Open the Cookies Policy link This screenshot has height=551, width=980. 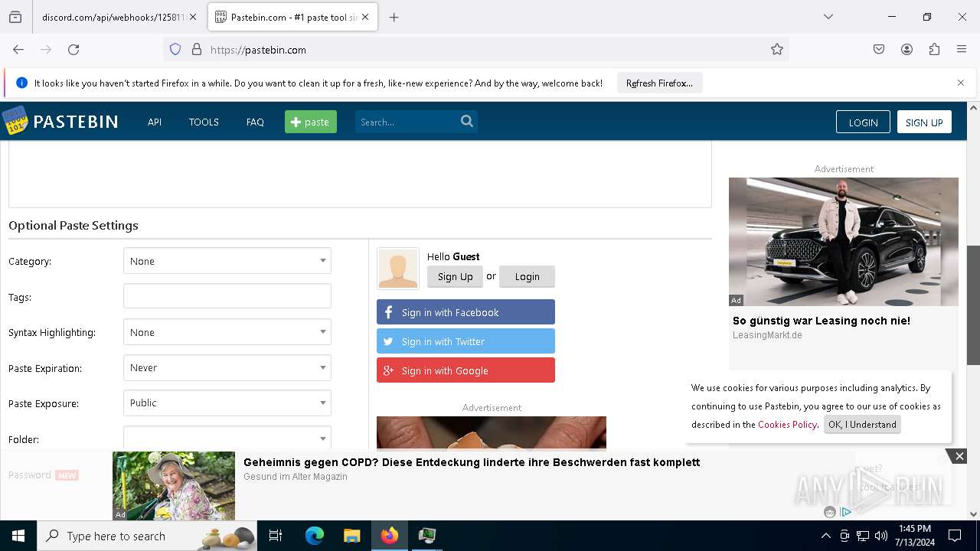(787, 425)
